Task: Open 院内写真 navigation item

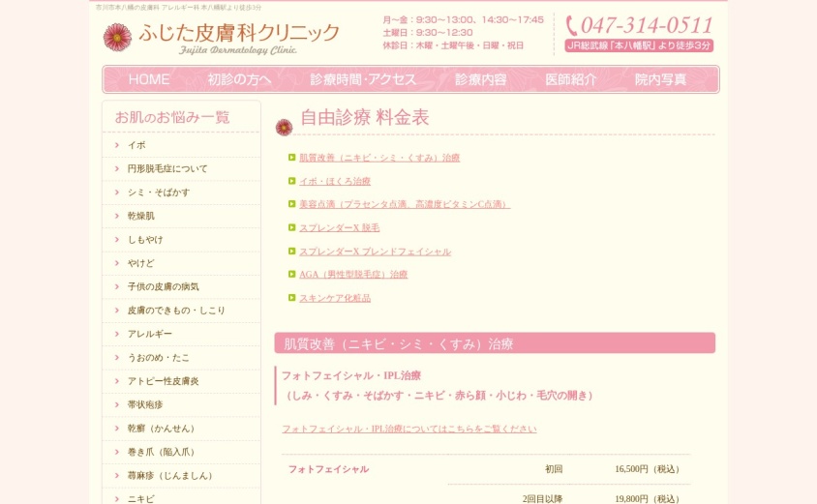Action: click(x=661, y=79)
